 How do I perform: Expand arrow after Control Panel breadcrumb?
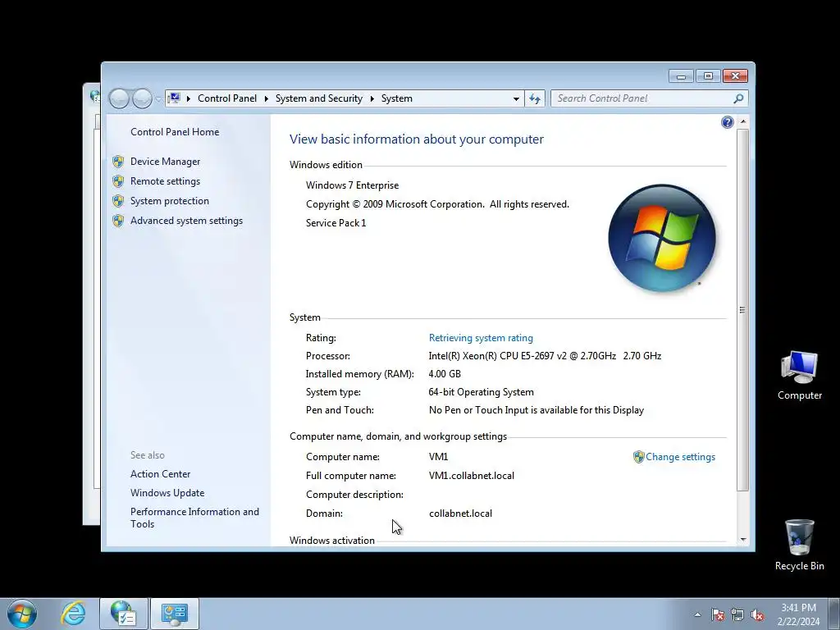(x=267, y=98)
